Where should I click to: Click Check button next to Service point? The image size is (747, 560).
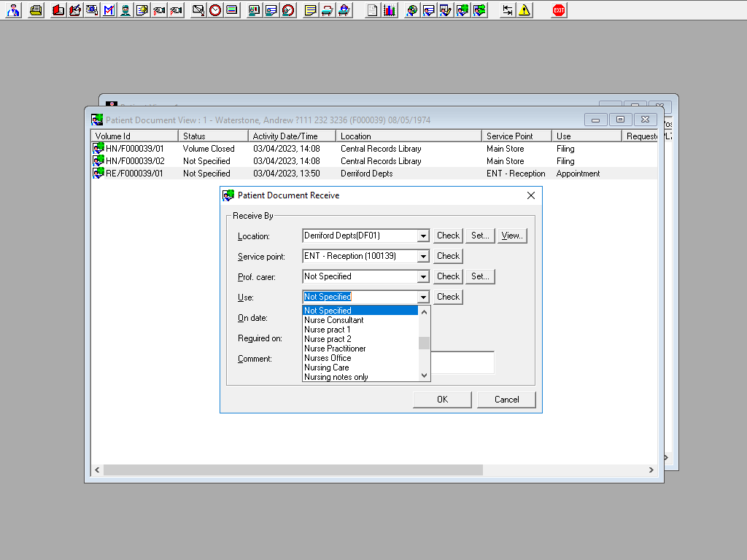[449, 256]
